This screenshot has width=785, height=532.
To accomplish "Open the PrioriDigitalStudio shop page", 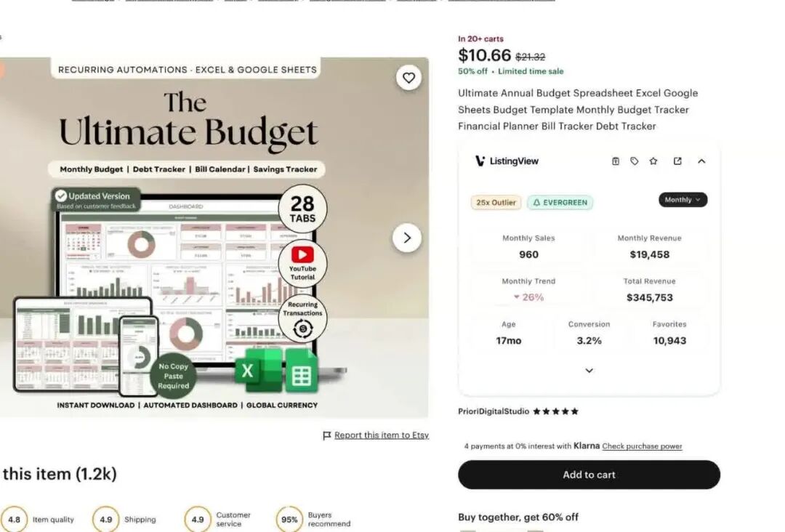I will coord(494,411).
